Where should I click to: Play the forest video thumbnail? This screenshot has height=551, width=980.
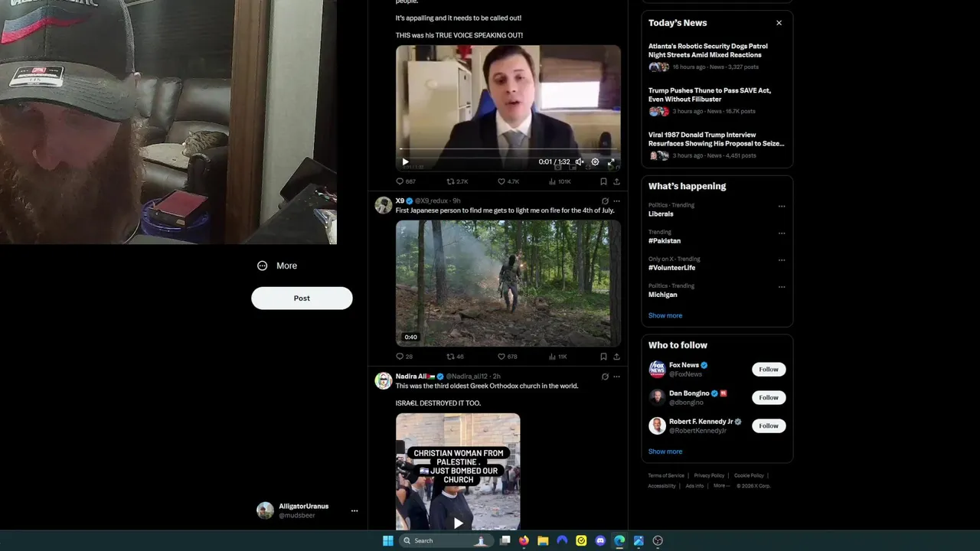click(508, 283)
